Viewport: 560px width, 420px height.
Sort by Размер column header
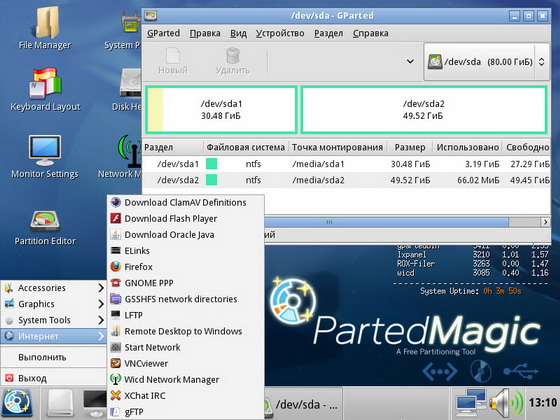(x=410, y=147)
